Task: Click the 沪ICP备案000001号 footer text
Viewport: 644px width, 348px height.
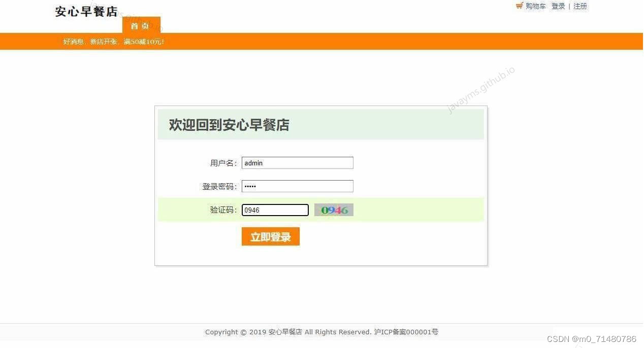Action: [x=406, y=332]
